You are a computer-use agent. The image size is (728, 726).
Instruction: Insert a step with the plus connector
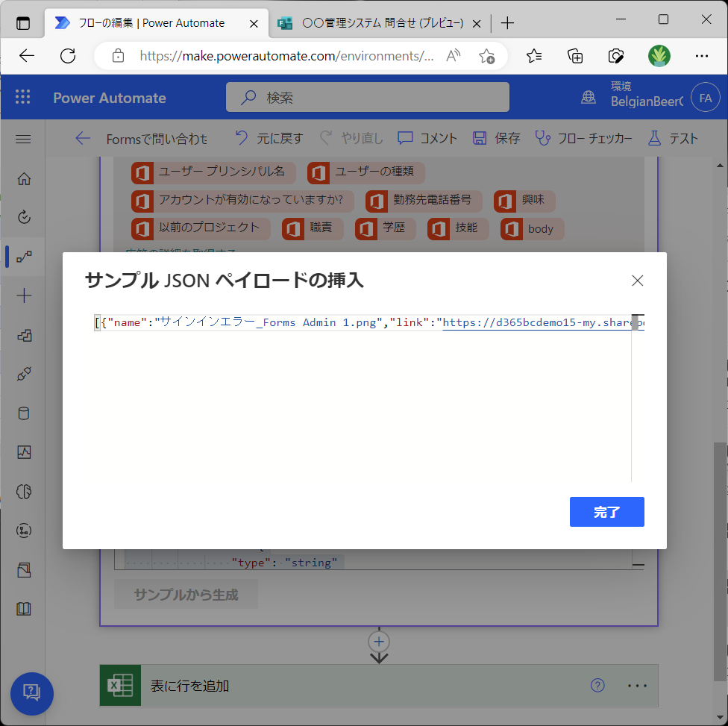point(379,642)
